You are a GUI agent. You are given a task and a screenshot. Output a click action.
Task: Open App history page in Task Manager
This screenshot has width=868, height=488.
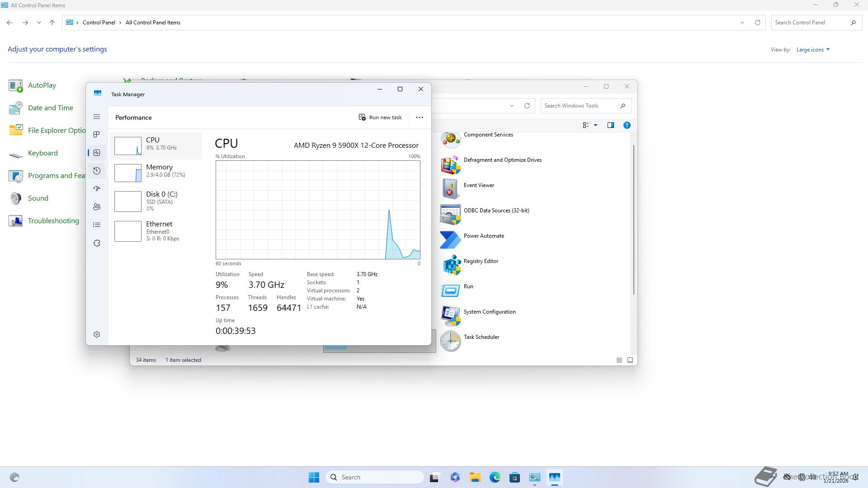tap(97, 171)
